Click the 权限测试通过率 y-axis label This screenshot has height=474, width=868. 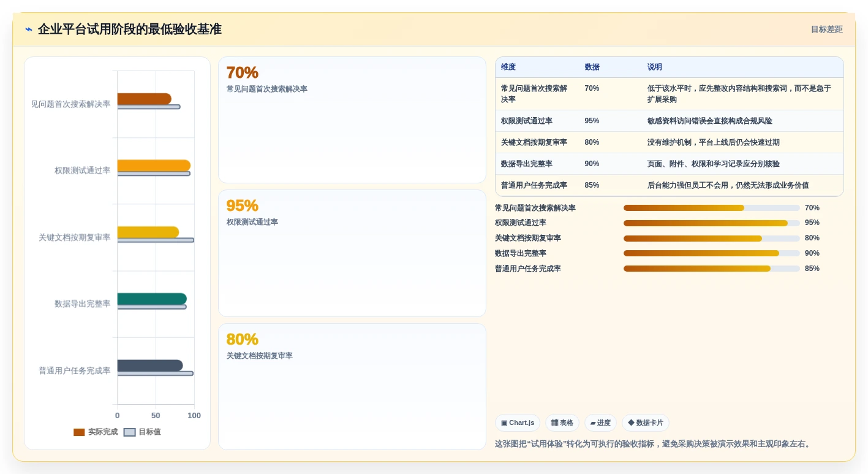tap(83, 170)
